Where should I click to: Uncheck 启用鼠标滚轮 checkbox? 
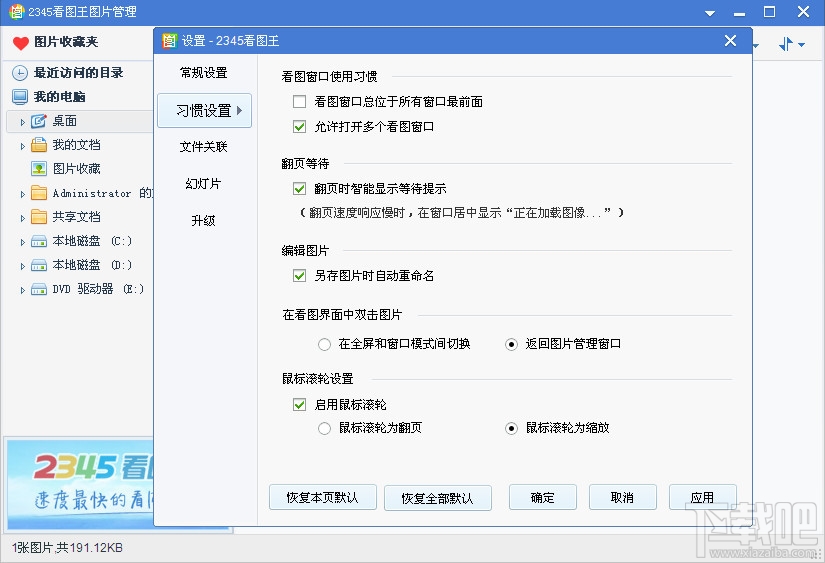[299, 405]
